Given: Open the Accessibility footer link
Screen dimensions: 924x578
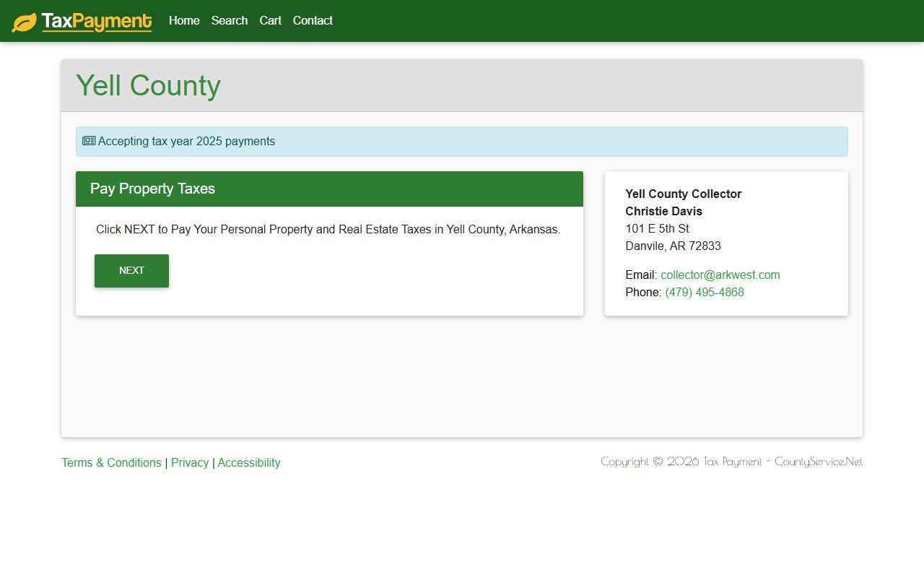Looking at the screenshot, I should click(249, 462).
